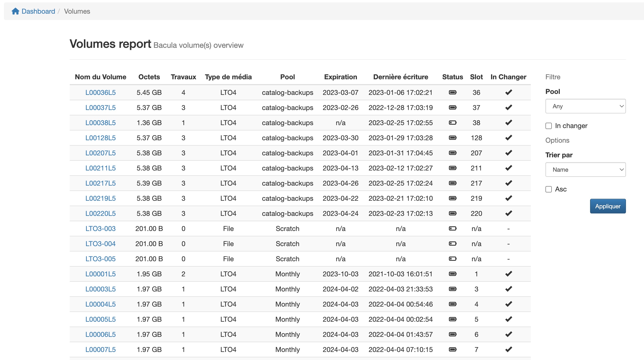Click the status battery icon for L00036L5
The image size is (644, 360).
point(452,92)
